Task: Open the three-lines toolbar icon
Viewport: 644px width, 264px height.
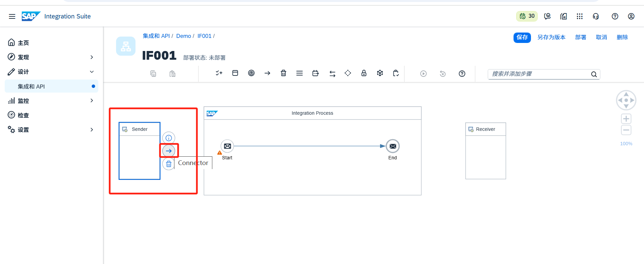Action: pyautogui.click(x=300, y=73)
